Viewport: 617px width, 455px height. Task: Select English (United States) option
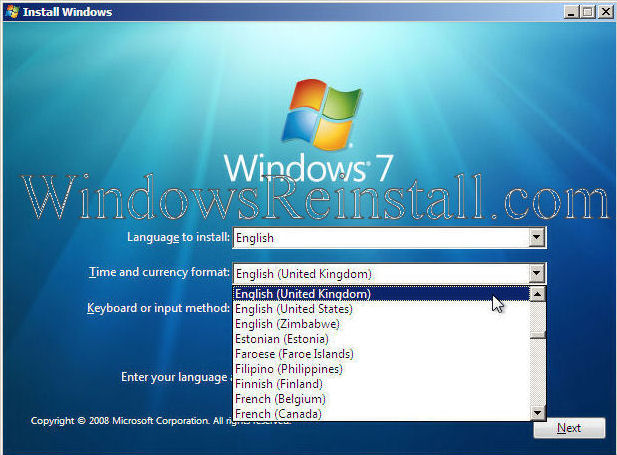pyautogui.click(x=293, y=309)
